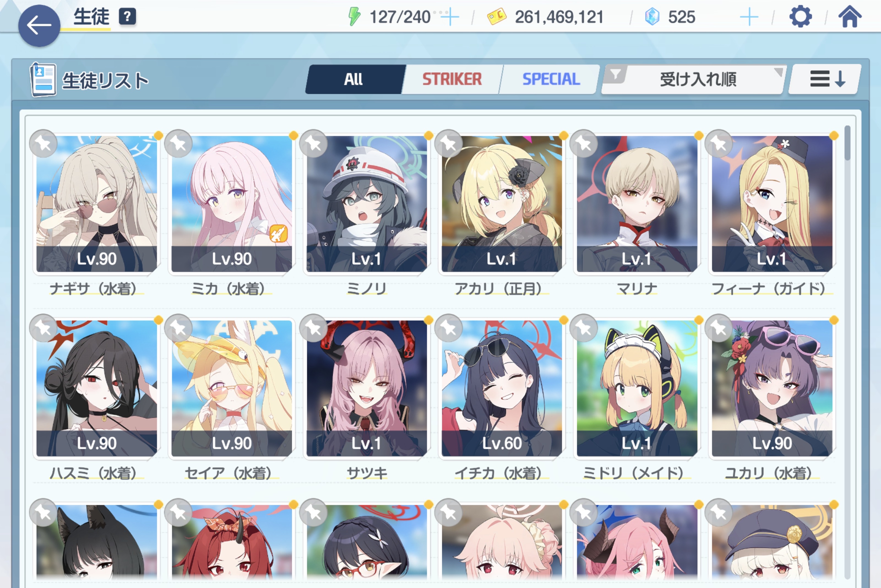The image size is (881, 588).
Task: Switch to the STRIKER tab
Action: [x=452, y=79]
